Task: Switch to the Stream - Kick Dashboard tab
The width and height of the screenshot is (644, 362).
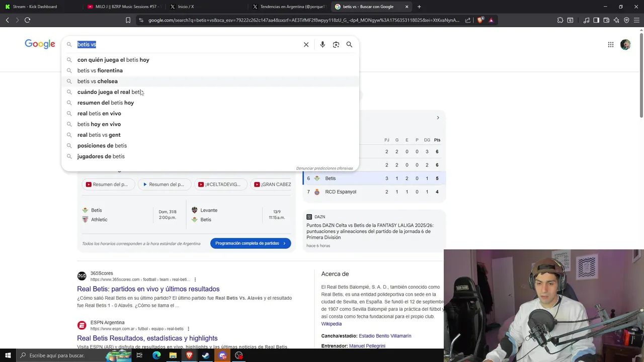Action: click(x=40, y=7)
